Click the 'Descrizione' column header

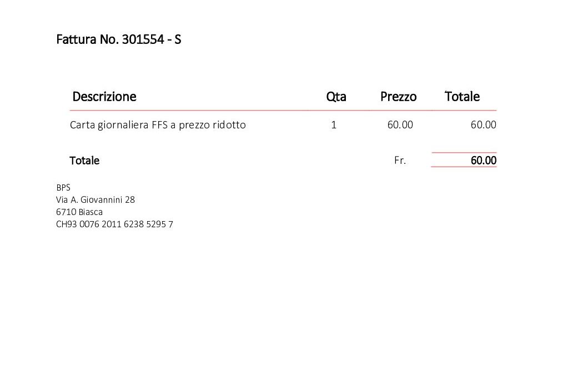pyautogui.click(x=104, y=97)
